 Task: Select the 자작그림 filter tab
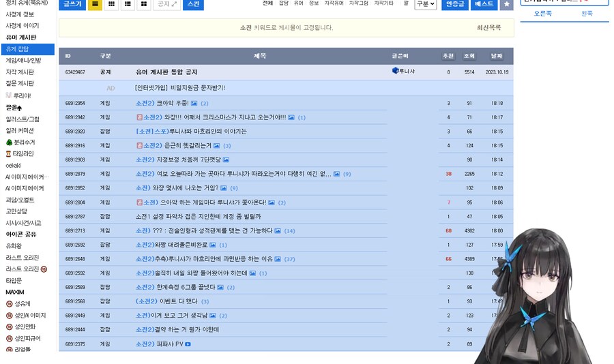point(359,3)
